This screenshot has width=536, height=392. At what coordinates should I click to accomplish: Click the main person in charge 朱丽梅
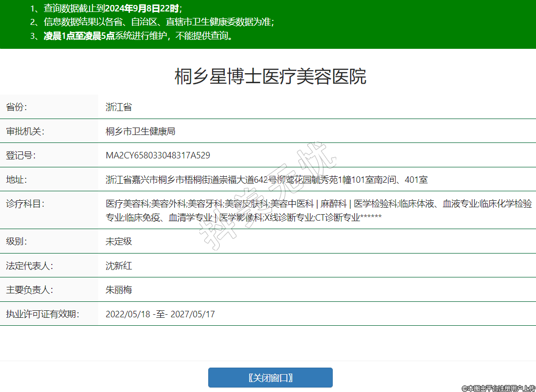(119, 290)
